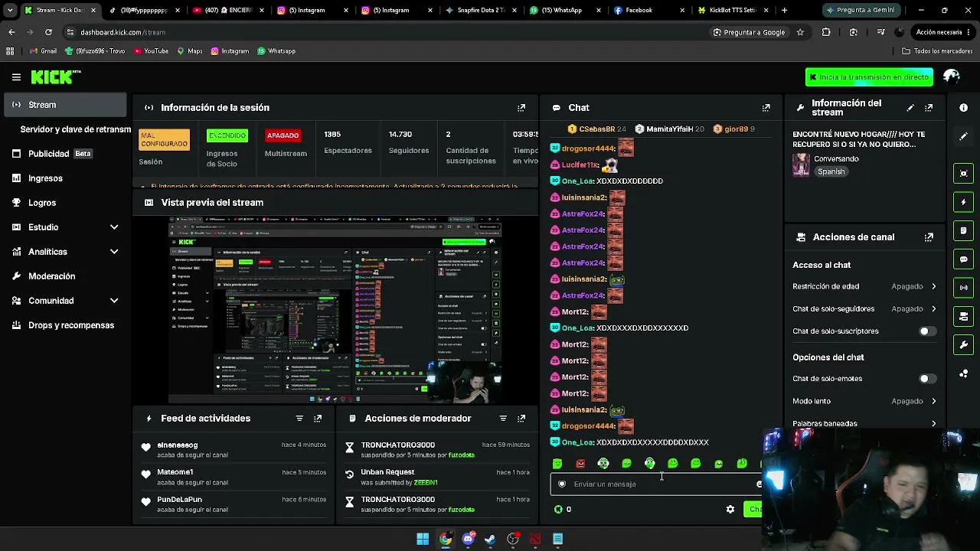Click Inicia la transmisión en directo

point(869,77)
